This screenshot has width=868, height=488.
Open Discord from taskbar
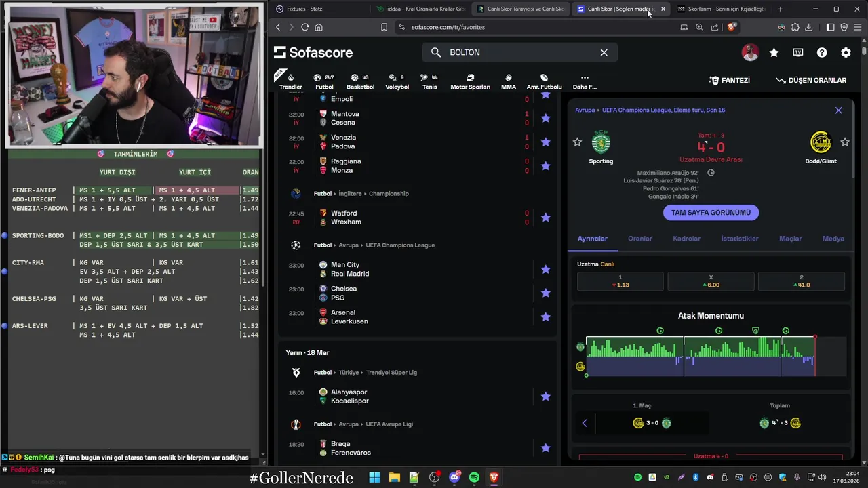click(x=454, y=477)
